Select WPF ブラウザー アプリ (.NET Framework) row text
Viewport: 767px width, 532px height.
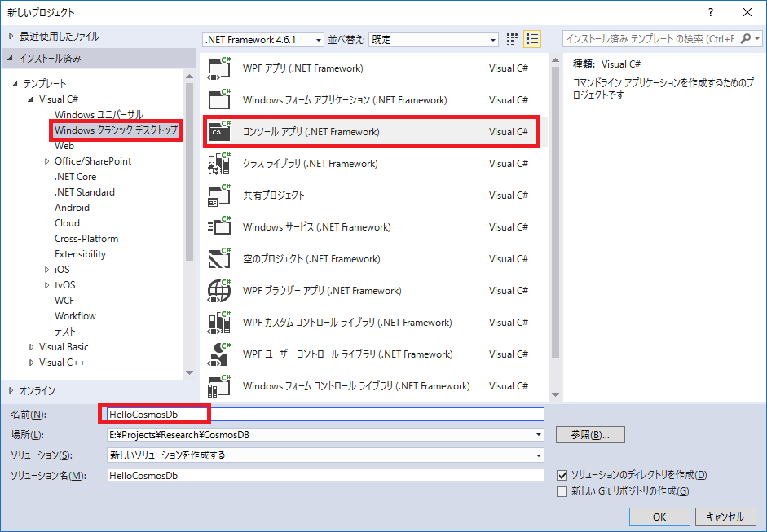pyautogui.click(x=322, y=291)
